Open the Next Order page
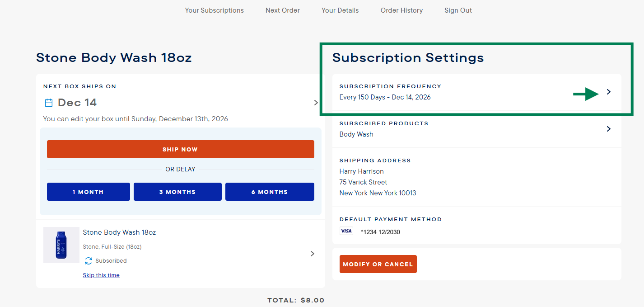644x307 pixels. coord(282,10)
